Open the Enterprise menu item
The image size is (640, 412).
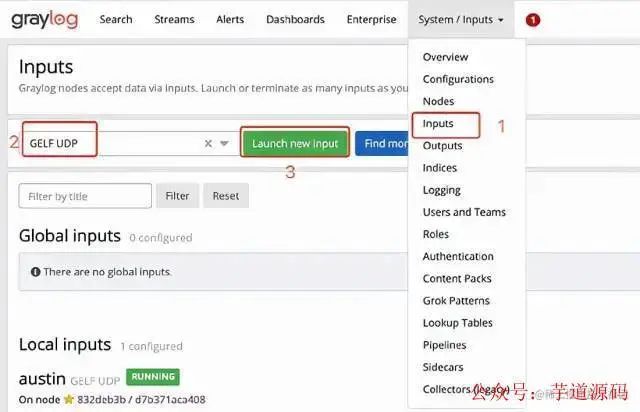(x=371, y=20)
